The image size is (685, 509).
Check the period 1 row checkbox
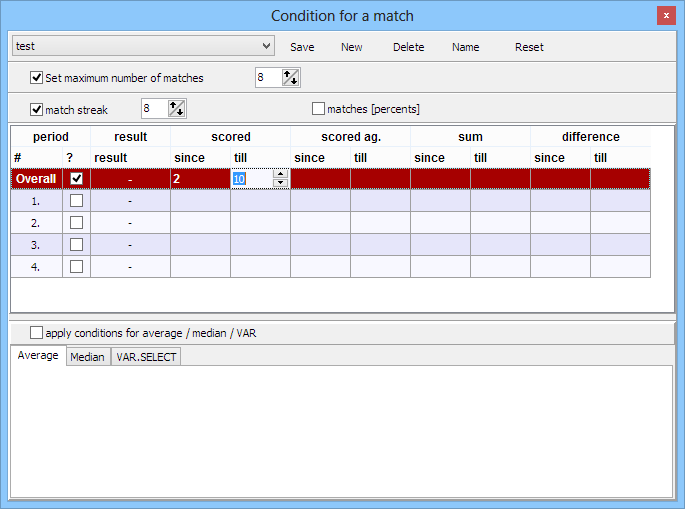tap(76, 200)
